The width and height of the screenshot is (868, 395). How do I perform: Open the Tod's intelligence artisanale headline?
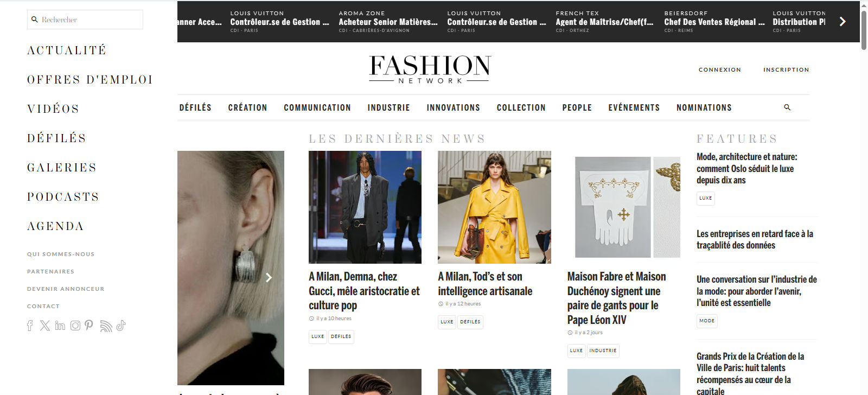485,284
